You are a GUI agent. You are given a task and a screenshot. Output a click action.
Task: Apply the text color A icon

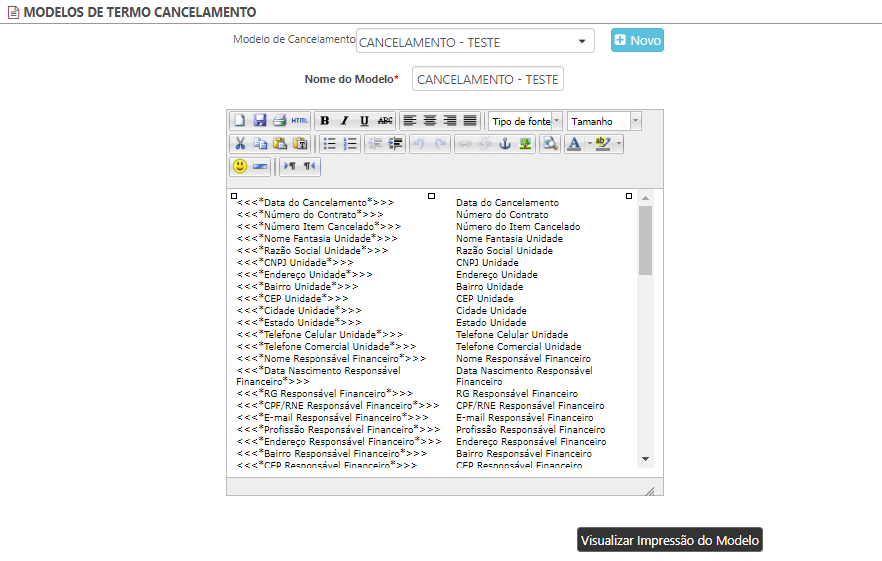[x=574, y=143]
